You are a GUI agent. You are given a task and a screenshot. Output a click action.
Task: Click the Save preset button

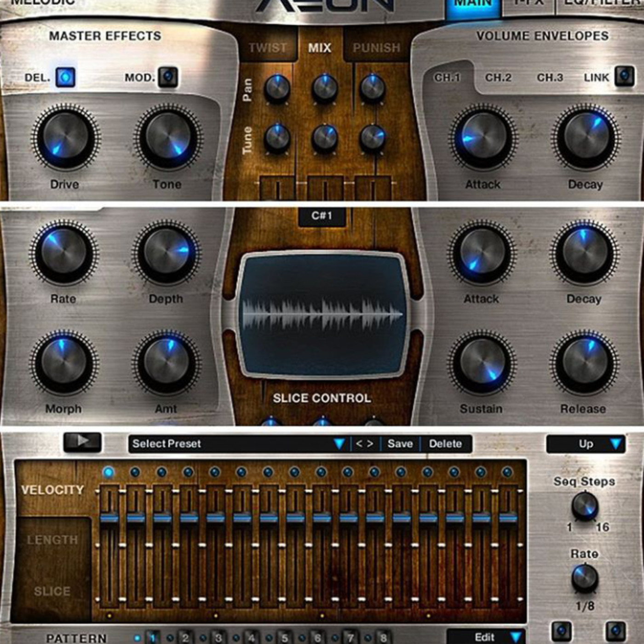pos(400,444)
